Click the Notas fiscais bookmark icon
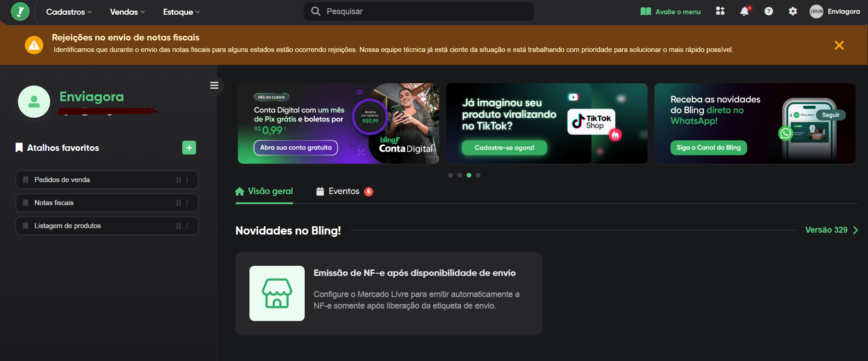Screen dimensions: 868x361 [26, 203]
